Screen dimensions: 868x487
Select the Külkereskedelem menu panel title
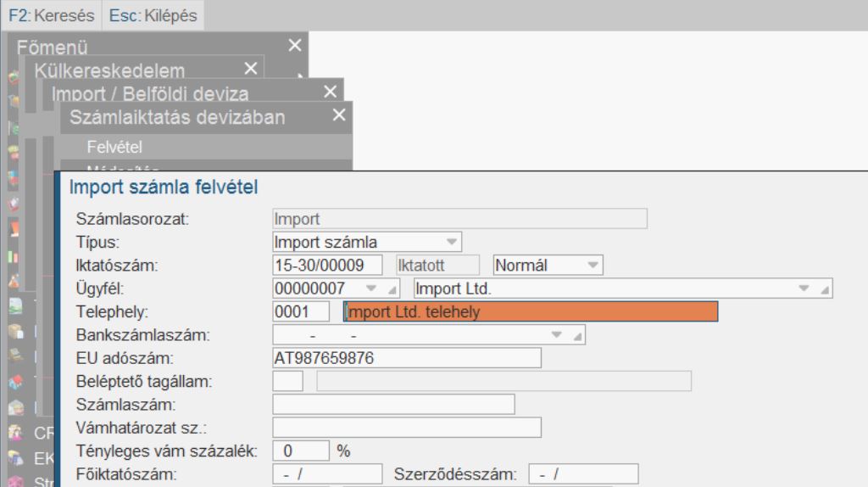point(109,71)
